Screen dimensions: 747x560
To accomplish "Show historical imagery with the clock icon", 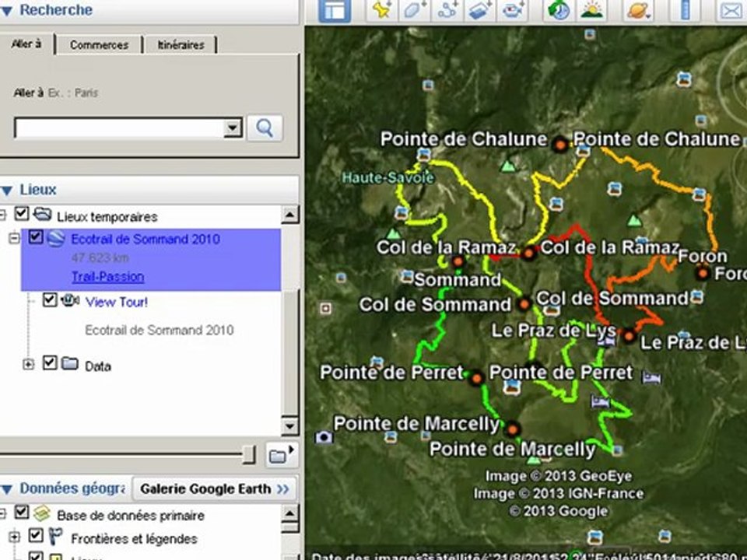I will point(559,9).
